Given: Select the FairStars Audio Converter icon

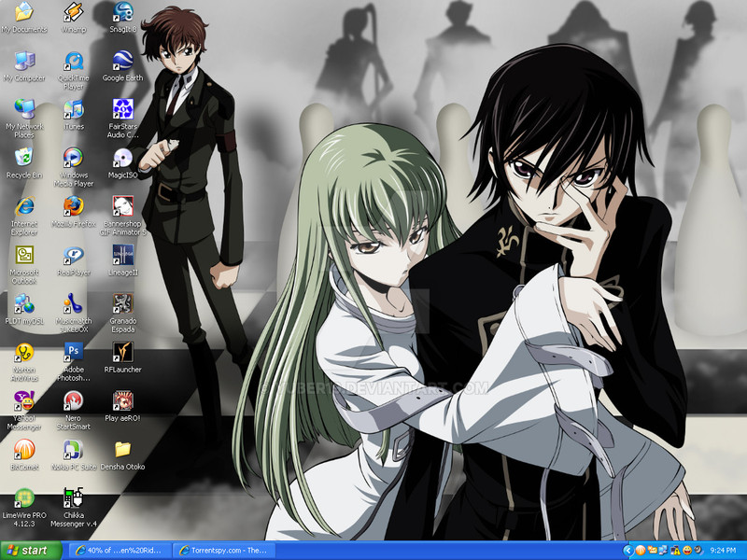Looking at the screenshot, I should point(123,119).
